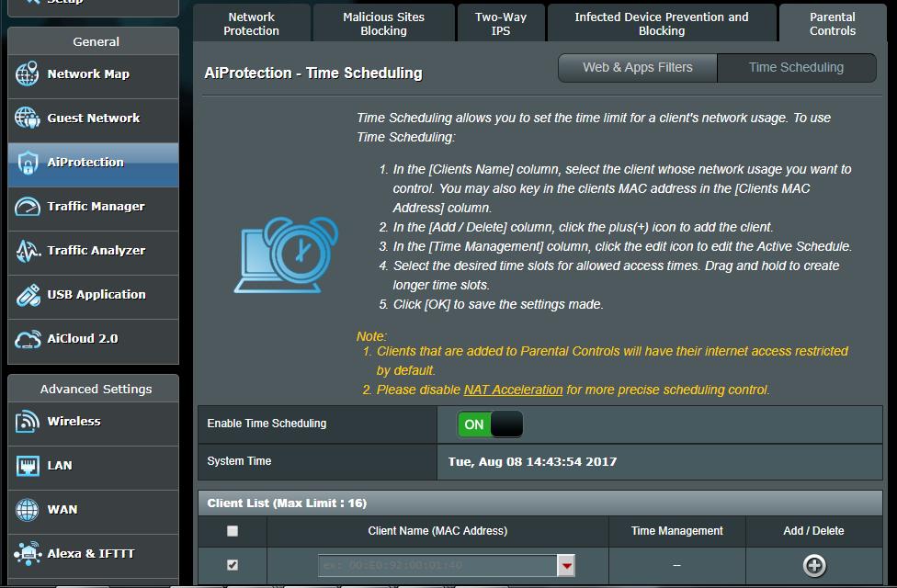Go to Guest Network page
The image size is (897, 588).
(93, 118)
